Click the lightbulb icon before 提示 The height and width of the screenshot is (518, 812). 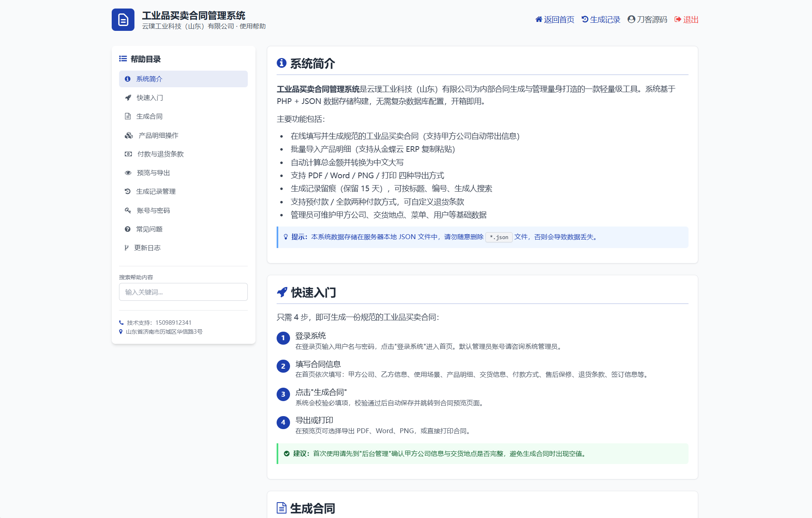point(286,237)
